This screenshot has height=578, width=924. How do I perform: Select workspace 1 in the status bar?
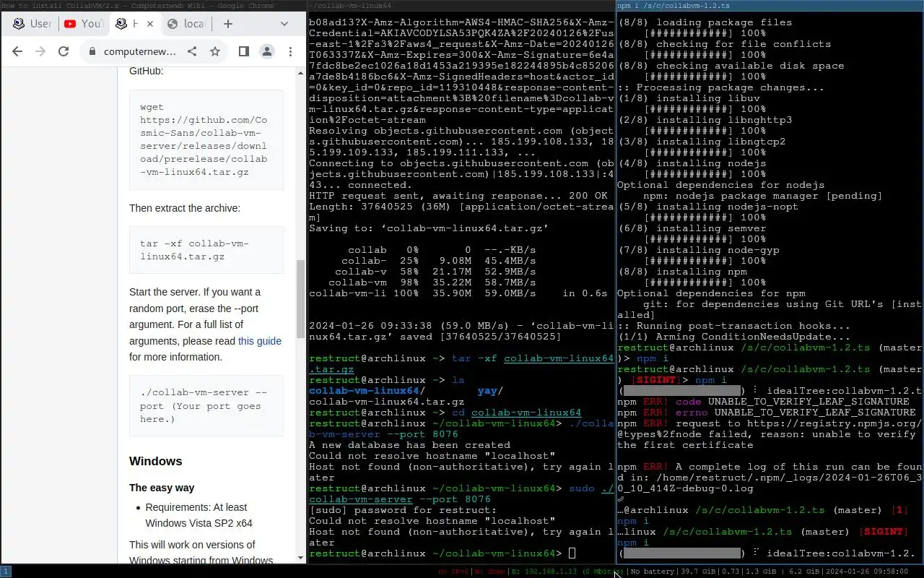pyautogui.click(x=5, y=571)
